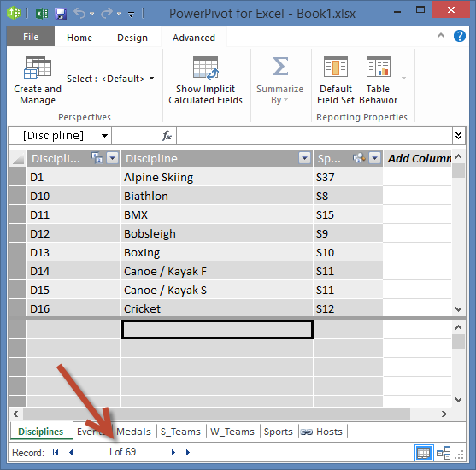Switch to Excel workbook icon
Screen dimensions: 476x470
pyautogui.click(x=42, y=14)
